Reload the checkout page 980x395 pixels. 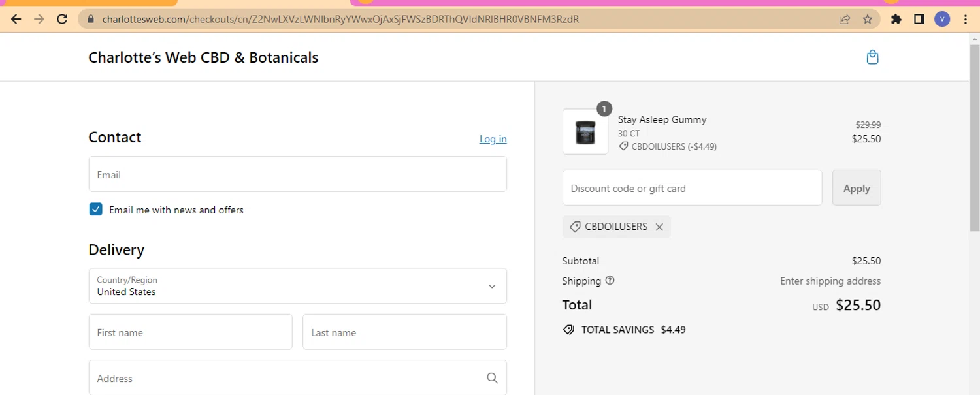(x=62, y=19)
